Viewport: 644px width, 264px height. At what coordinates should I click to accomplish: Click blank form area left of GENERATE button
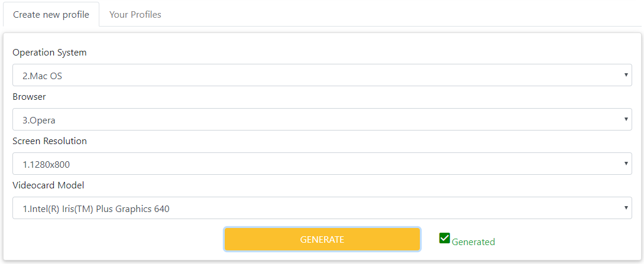click(x=118, y=239)
